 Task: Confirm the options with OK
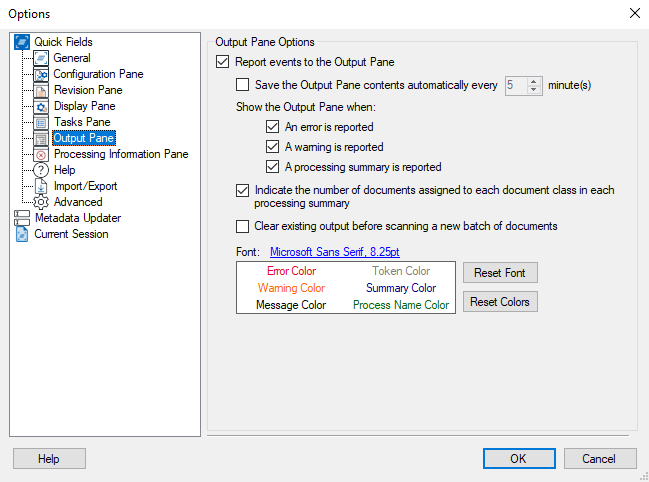519,459
